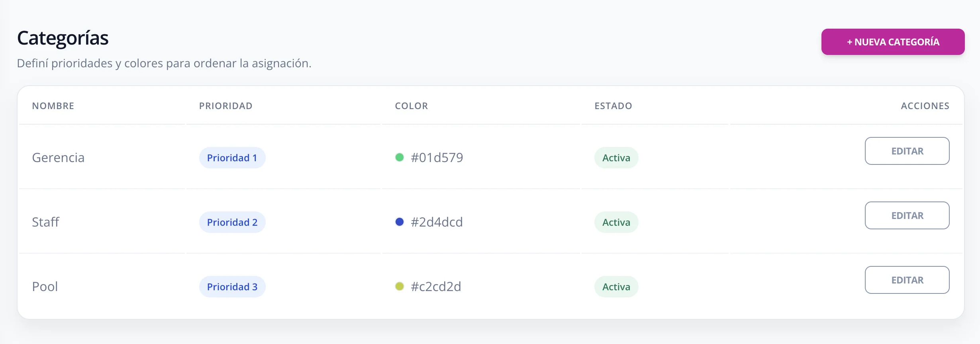
Task: Select the green color dot for Gerencia
Action: click(399, 157)
